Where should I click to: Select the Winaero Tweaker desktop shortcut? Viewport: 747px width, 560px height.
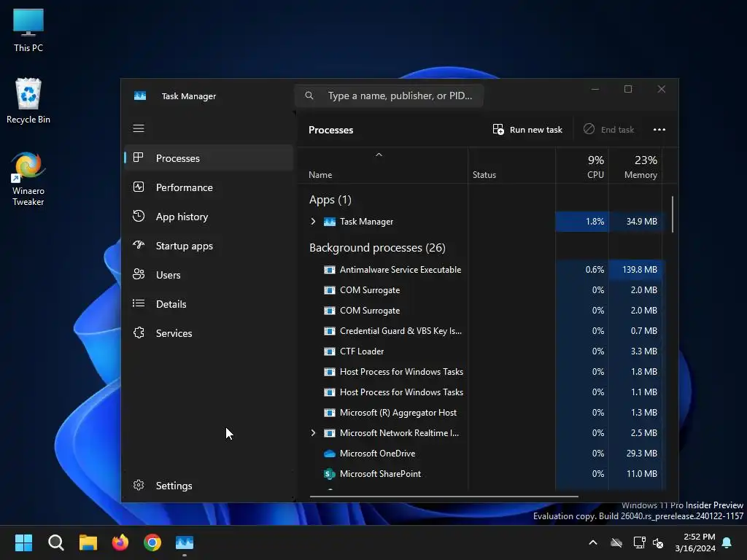click(28, 179)
